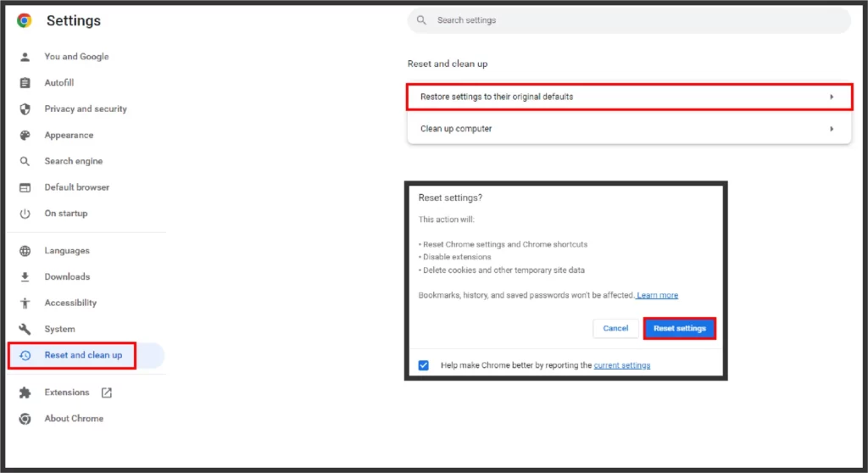Click the shield icon for Privacy and security

25,109
